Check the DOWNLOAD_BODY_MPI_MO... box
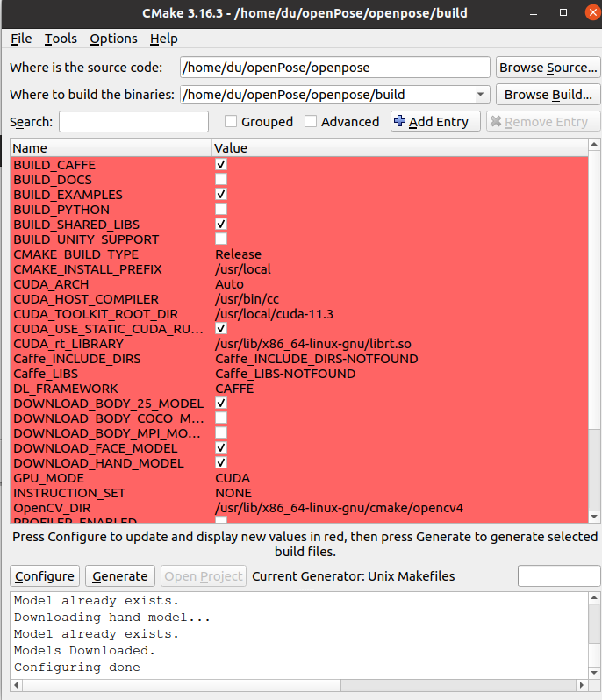Viewport: 602px width, 700px height. [221, 433]
